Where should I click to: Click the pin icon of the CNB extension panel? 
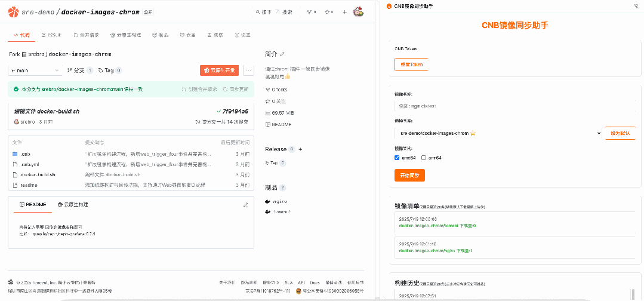(637, 5)
